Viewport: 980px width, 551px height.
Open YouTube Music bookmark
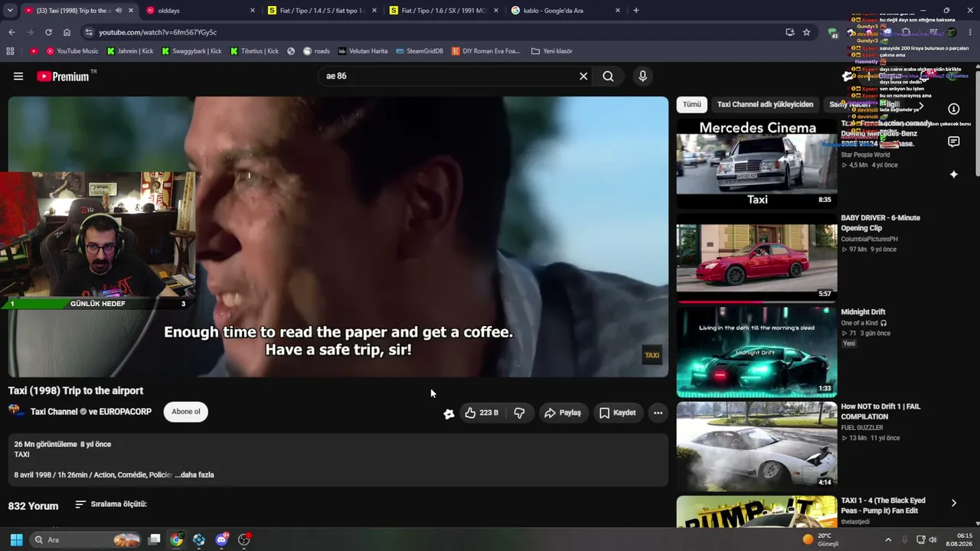72,51
